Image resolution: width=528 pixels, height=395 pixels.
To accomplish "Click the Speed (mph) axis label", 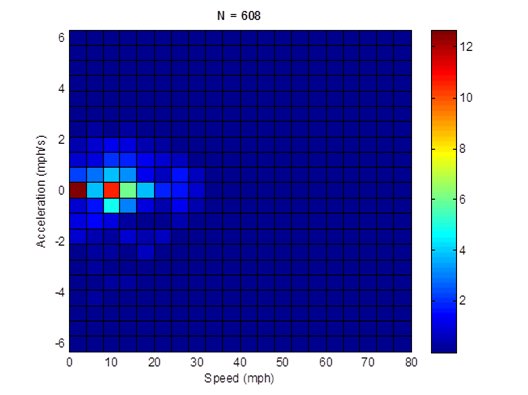I will pyautogui.click(x=239, y=378).
